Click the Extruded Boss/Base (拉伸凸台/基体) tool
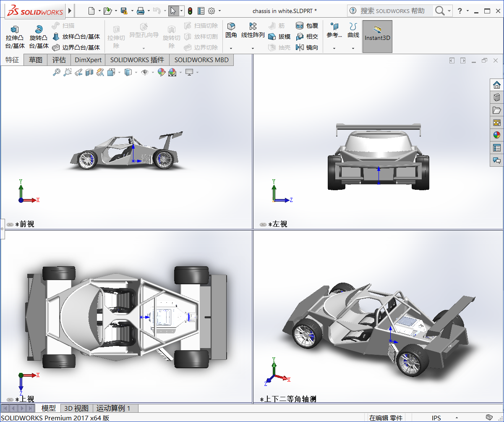The image size is (504, 422). pyautogui.click(x=15, y=37)
